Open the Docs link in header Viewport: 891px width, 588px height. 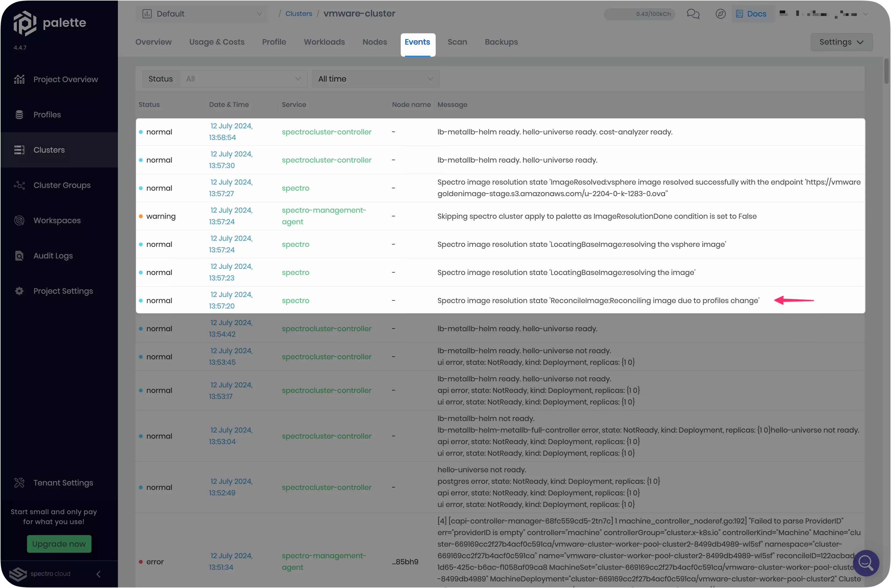[x=757, y=14]
